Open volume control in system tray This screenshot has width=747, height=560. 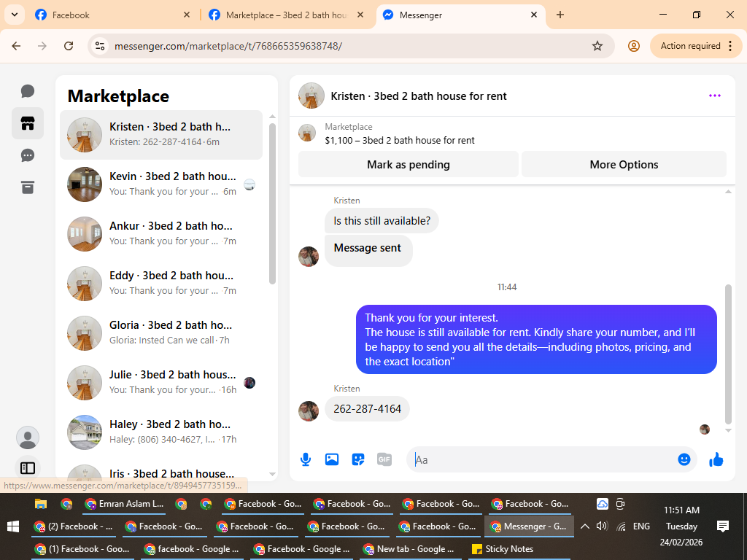(x=602, y=526)
